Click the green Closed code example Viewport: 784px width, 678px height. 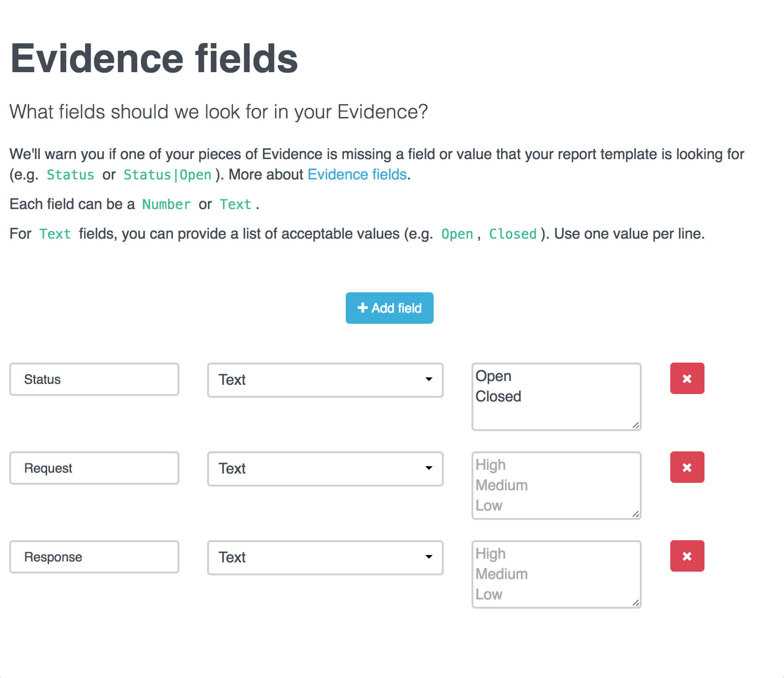[x=513, y=234]
